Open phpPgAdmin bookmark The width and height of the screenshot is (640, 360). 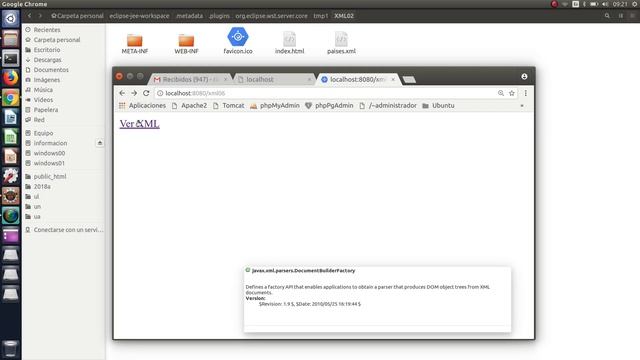[x=329, y=106]
